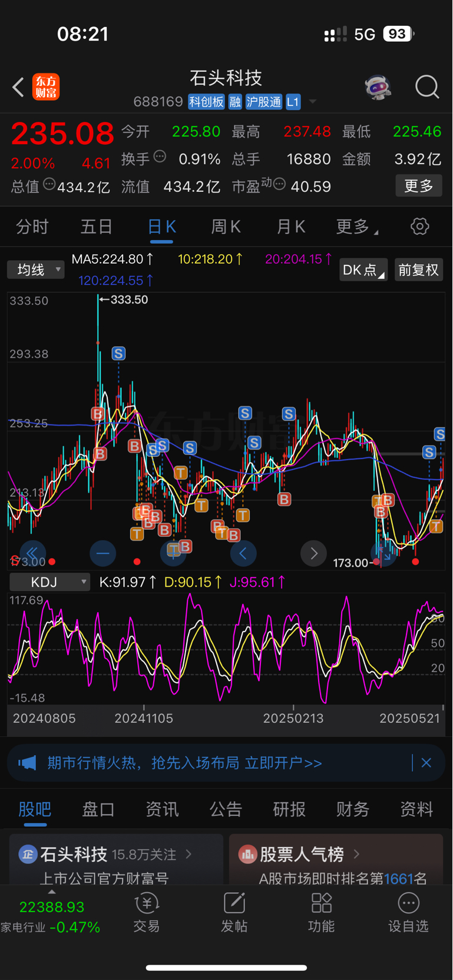This screenshot has height=980, width=453.
Task: Expand the bottom index ticker arrow
Action: (51, 892)
